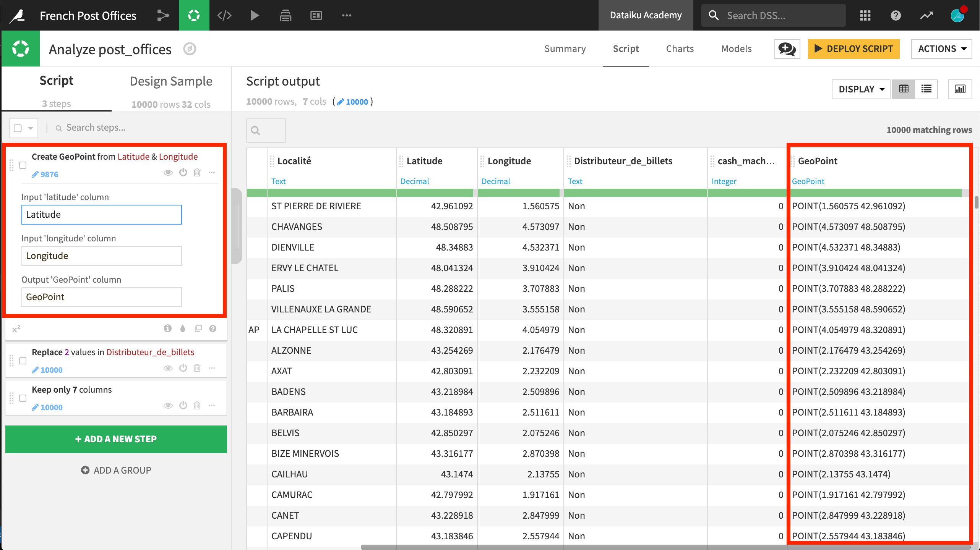Open more options for Create GeoPoint step

[x=212, y=172]
